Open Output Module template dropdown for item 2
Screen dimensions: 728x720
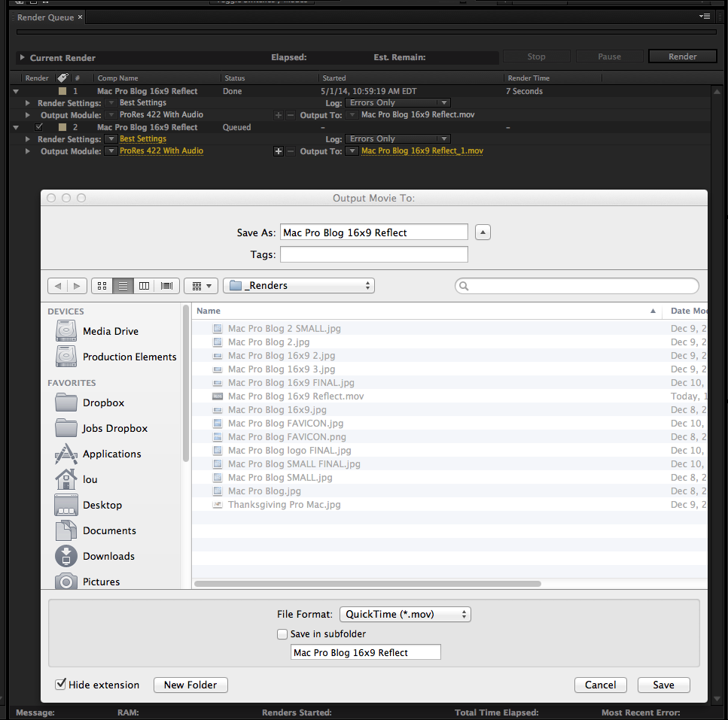(111, 150)
